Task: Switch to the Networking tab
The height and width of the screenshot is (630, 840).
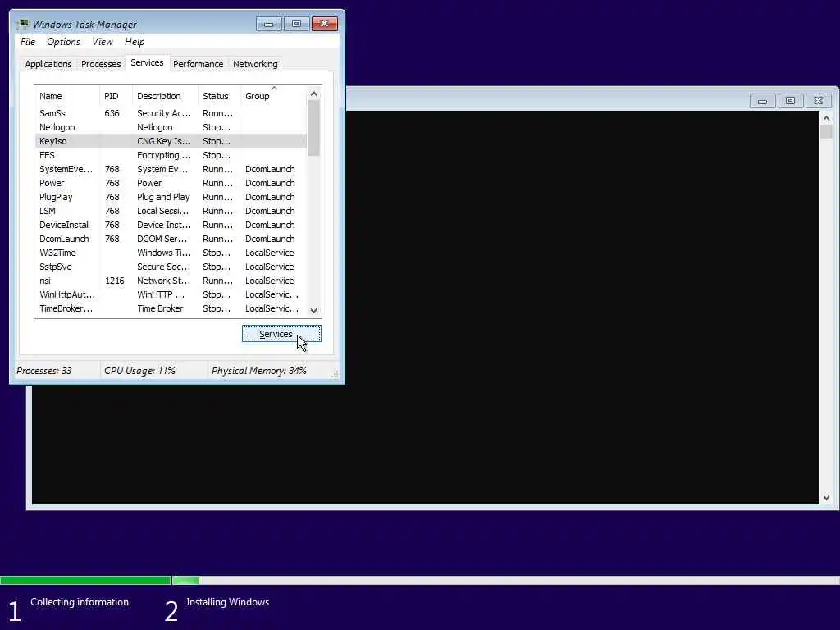Action: pos(255,64)
